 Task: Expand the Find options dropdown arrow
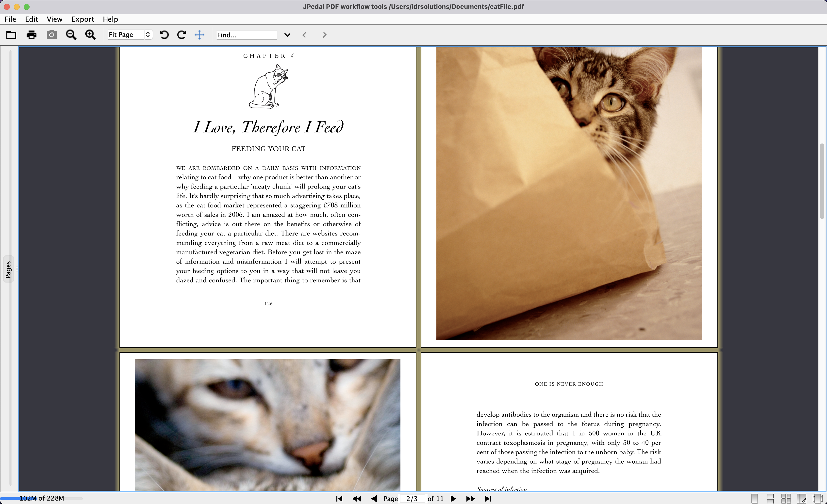[x=287, y=35]
